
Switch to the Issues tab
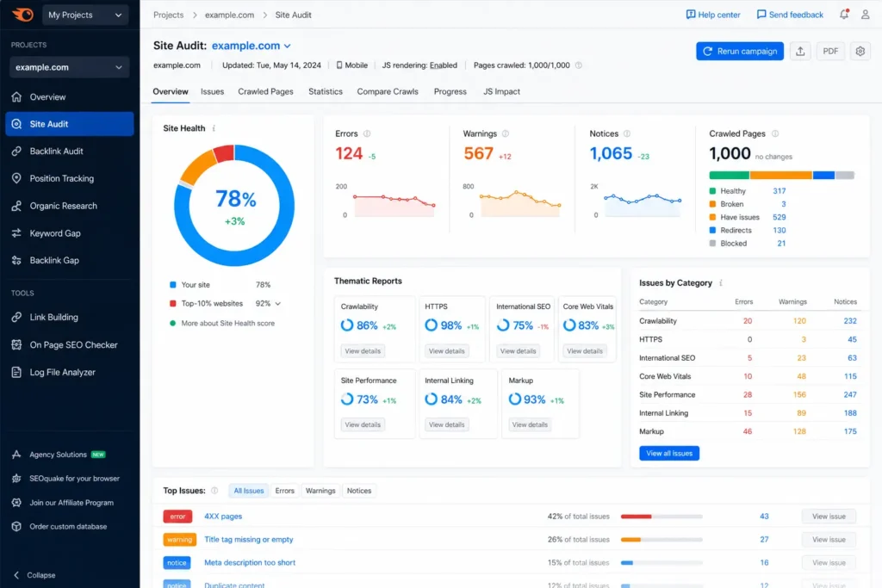[x=212, y=91]
